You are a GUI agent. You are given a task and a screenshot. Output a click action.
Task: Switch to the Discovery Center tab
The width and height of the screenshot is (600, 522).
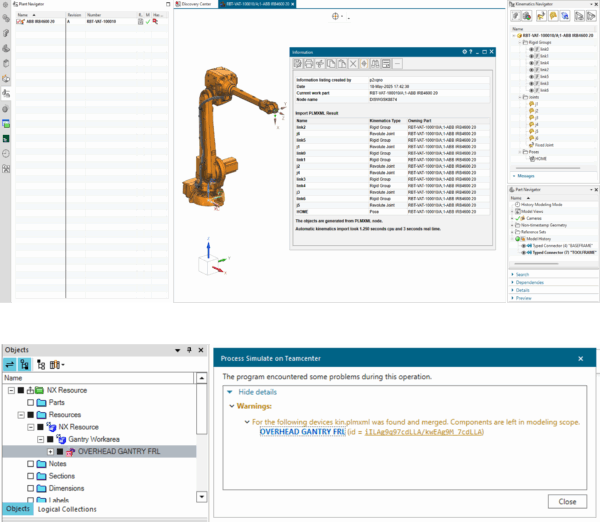point(198,4)
